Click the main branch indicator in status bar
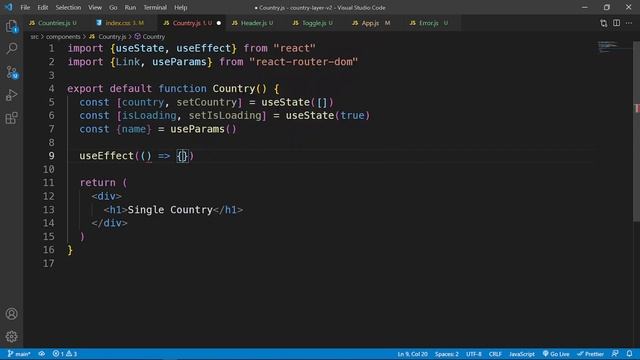 (19, 354)
